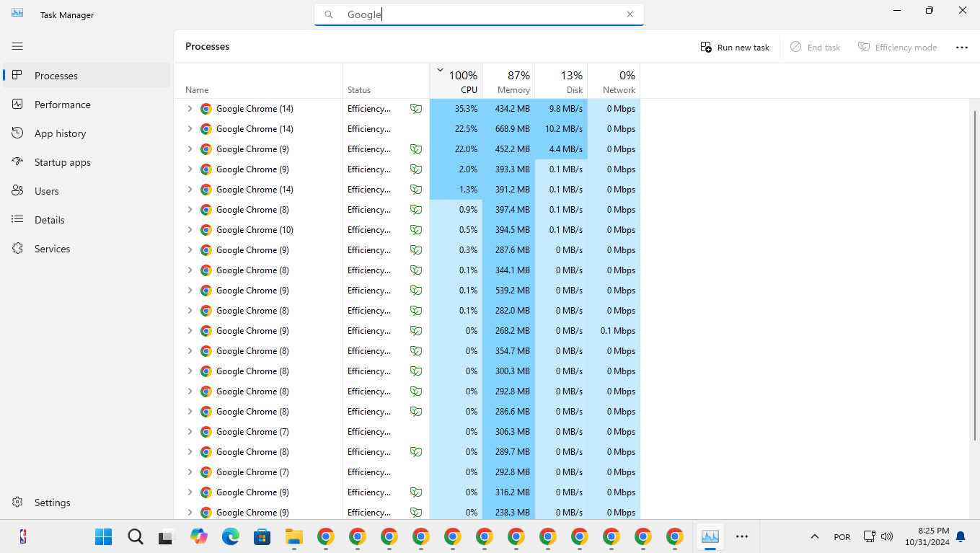Open the App history page

coord(87,133)
